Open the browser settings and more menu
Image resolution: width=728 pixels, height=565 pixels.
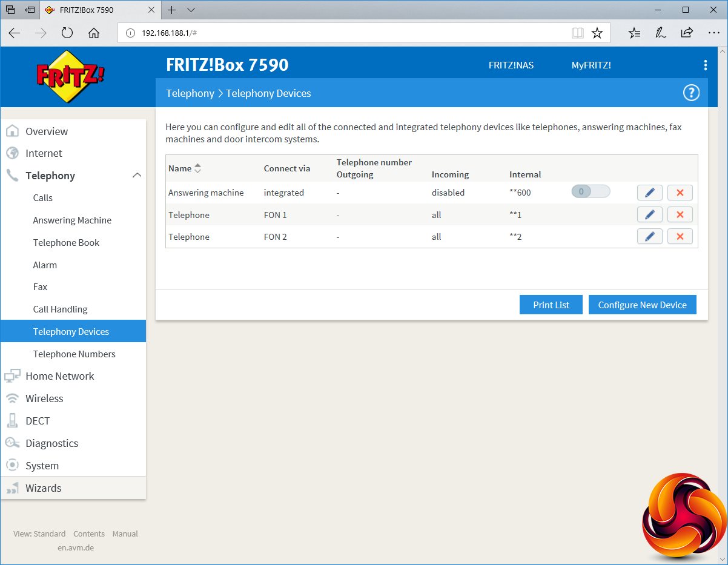tap(713, 33)
